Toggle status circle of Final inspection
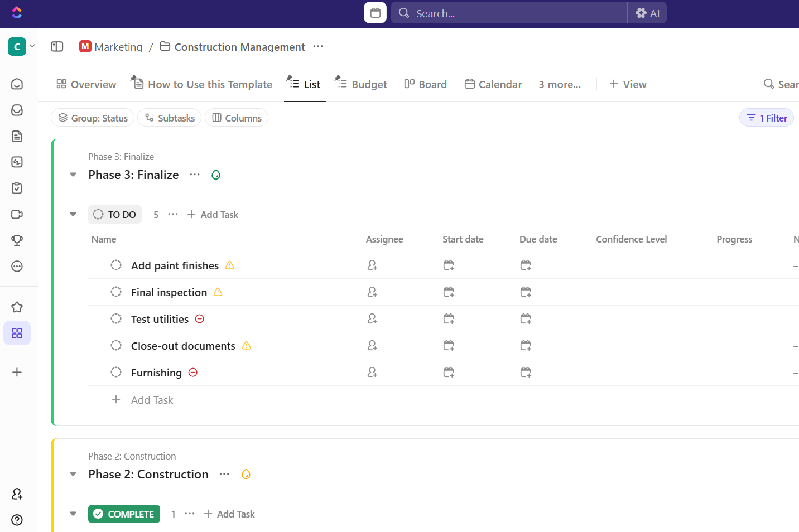 116,292
